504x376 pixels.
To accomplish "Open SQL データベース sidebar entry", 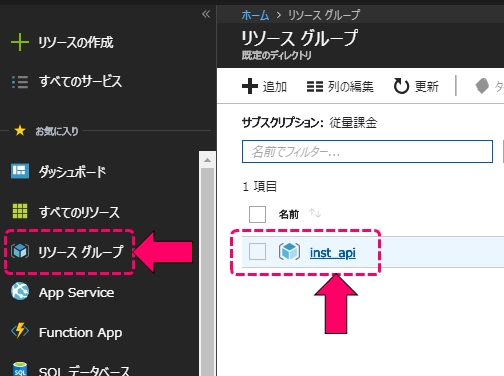I will click(84, 371).
